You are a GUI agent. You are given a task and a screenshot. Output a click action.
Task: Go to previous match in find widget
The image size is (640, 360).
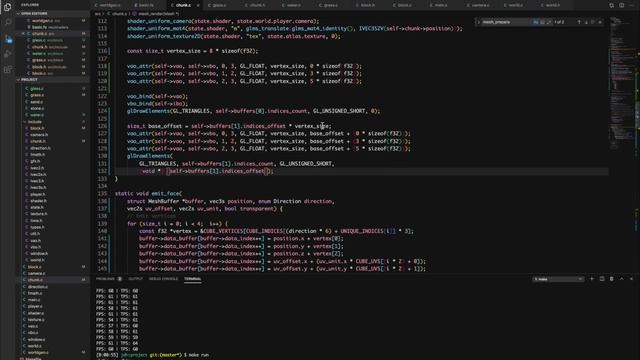579,22
